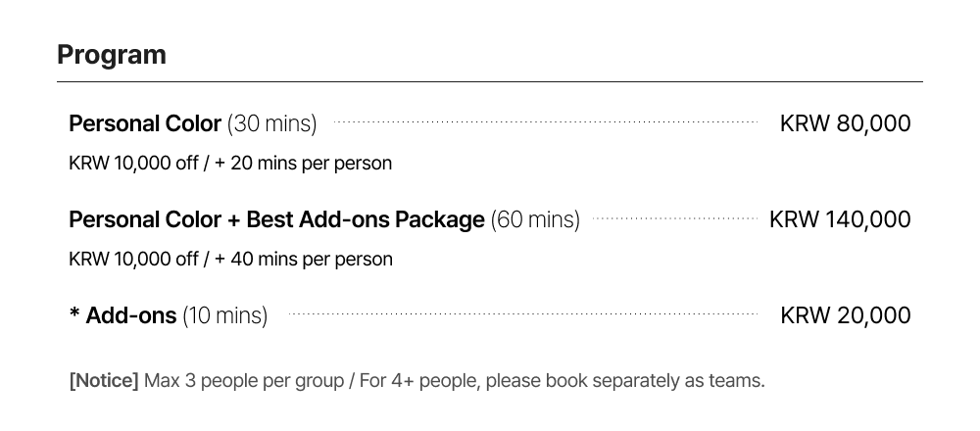Click the dotted leader beside Add-ons (10 mins)
980x431 pixels.
click(x=521, y=315)
